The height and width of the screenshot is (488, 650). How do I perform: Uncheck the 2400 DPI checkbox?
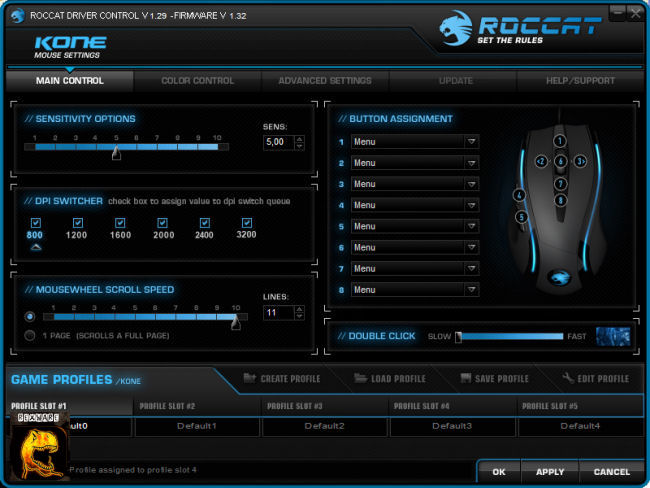click(x=205, y=223)
